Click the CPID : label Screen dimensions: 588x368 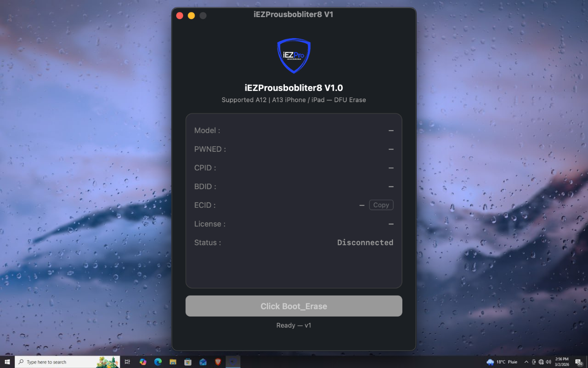(x=205, y=168)
